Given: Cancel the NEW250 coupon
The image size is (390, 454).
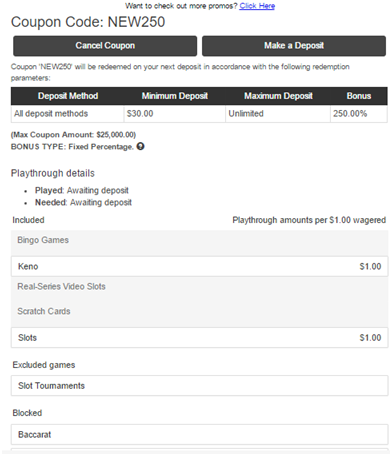Looking at the screenshot, I should pyautogui.click(x=105, y=46).
